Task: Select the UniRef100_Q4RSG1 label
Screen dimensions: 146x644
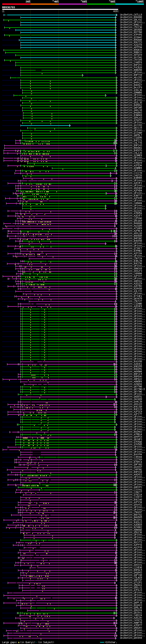Action: [131, 281]
